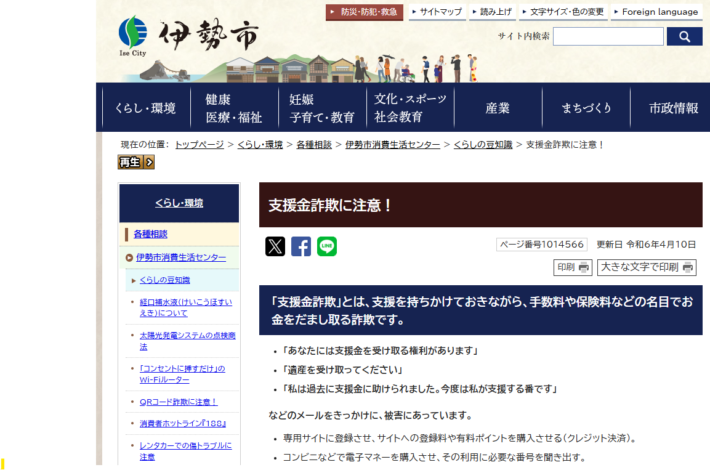Click ページ番号1014566 label
This screenshot has height=470, width=710.
point(542,245)
